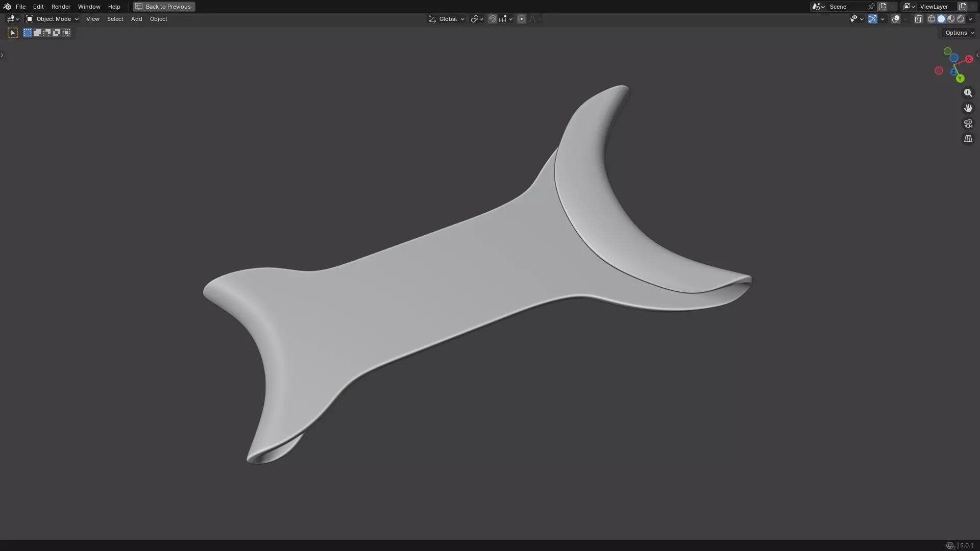980x551 pixels.
Task: Toggle proportional editing
Action: pyautogui.click(x=521, y=19)
